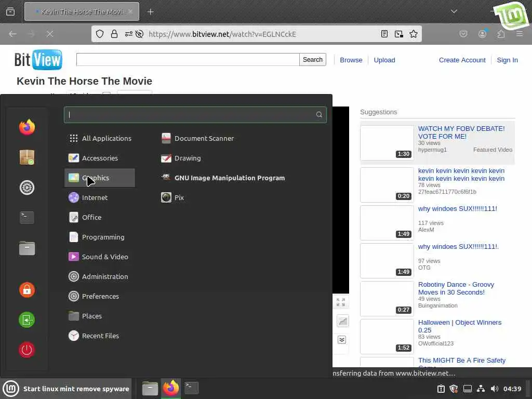Open the Upload link

click(384, 60)
